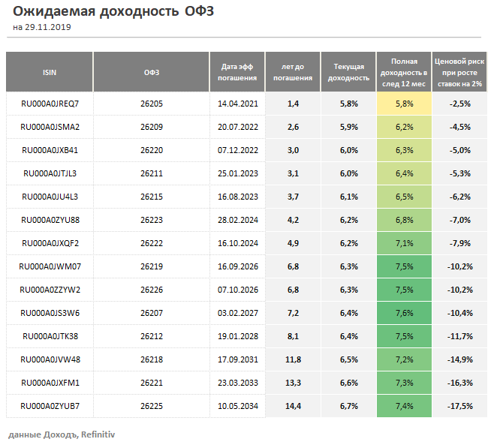Click the ОФЗ number 26209 cell
494x448 pixels.
tap(151, 127)
